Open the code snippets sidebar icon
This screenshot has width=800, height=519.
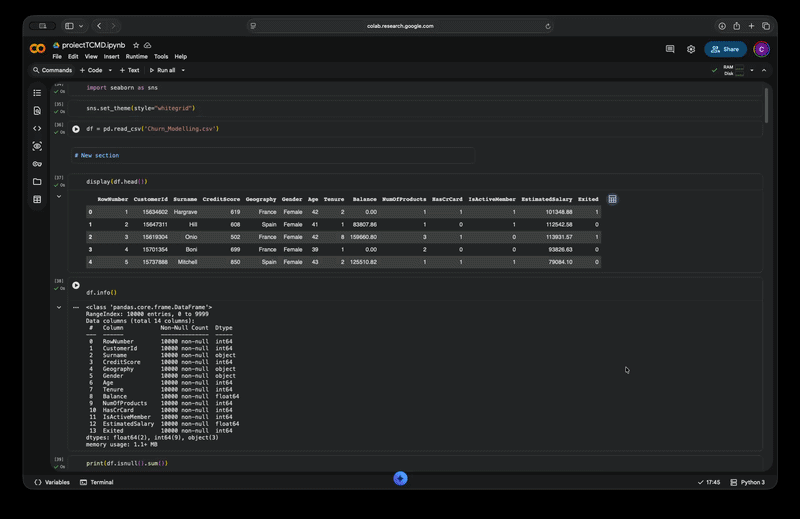pos(37,129)
